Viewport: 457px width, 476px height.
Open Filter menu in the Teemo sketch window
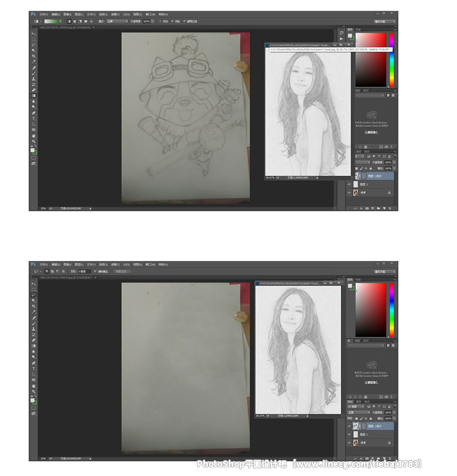click(x=115, y=14)
